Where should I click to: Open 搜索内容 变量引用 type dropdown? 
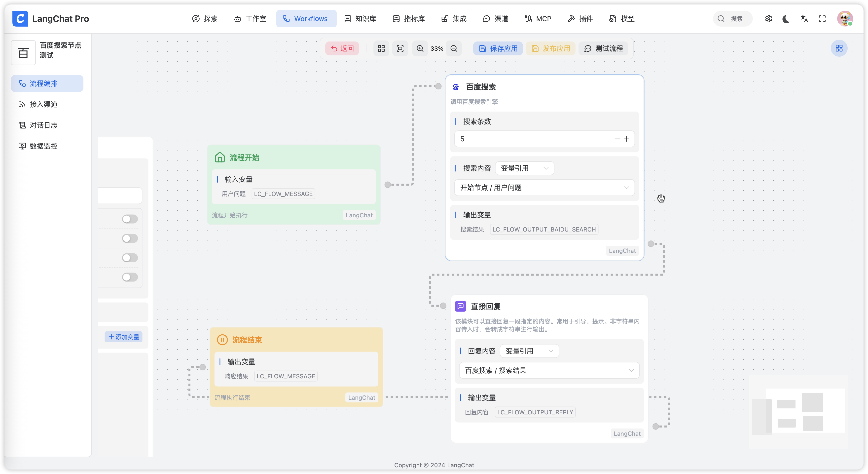[525, 168]
